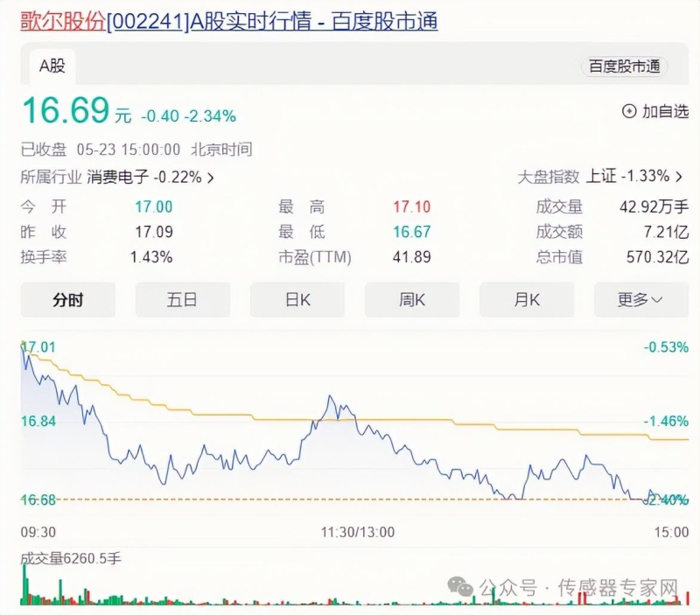Expand the 上证 index chevron arrow
The height and width of the screenshot is (615, 700).
(679, 177)
